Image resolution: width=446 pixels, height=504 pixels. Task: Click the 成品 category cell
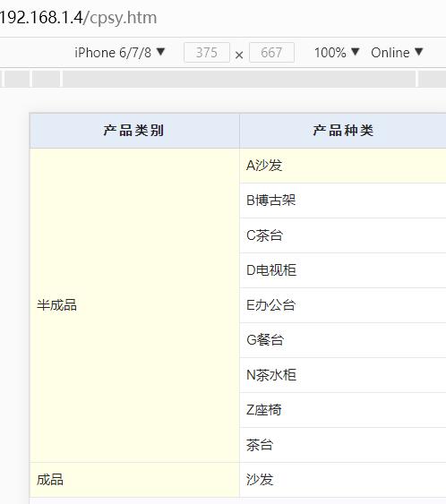pos(134,480)
